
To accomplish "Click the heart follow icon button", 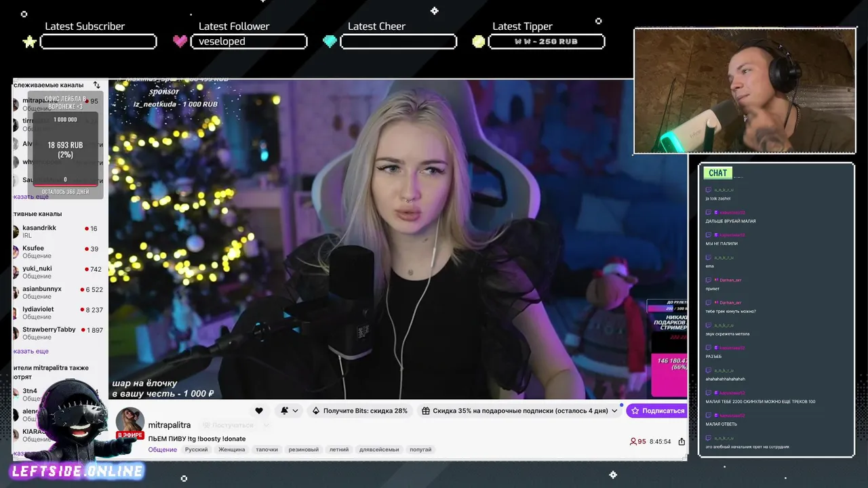I will coord(259,411).
